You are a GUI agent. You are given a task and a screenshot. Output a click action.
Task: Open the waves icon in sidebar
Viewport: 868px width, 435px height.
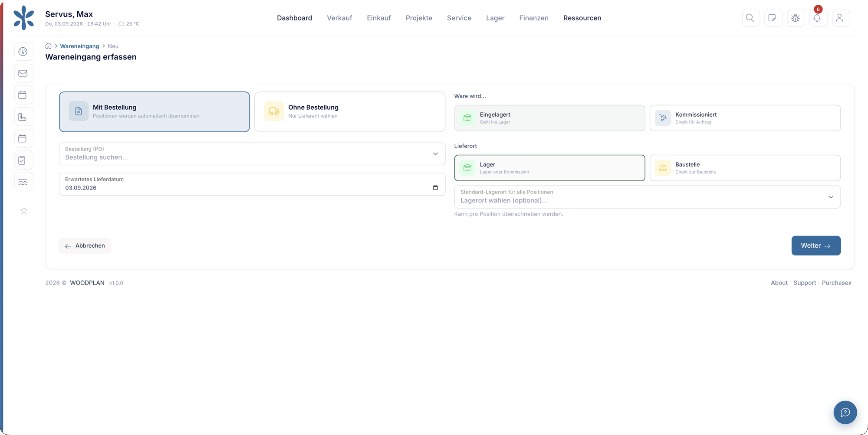pos(23,182)
